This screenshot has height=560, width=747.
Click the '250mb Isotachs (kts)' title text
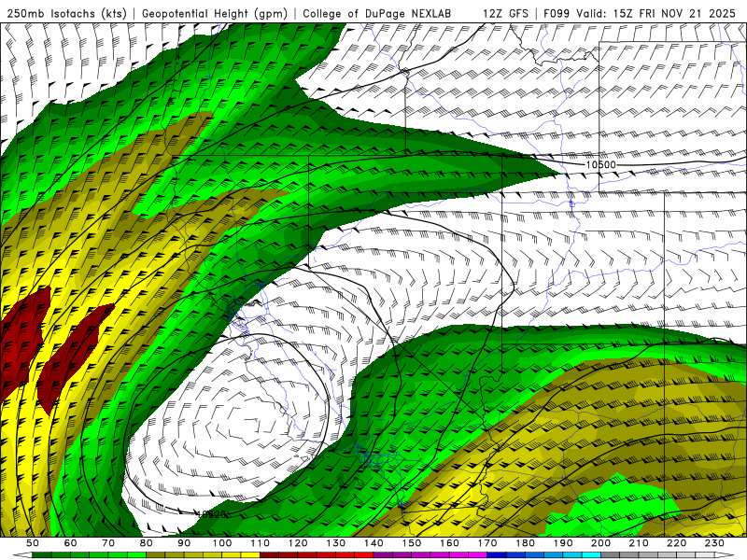click(67, 14)
